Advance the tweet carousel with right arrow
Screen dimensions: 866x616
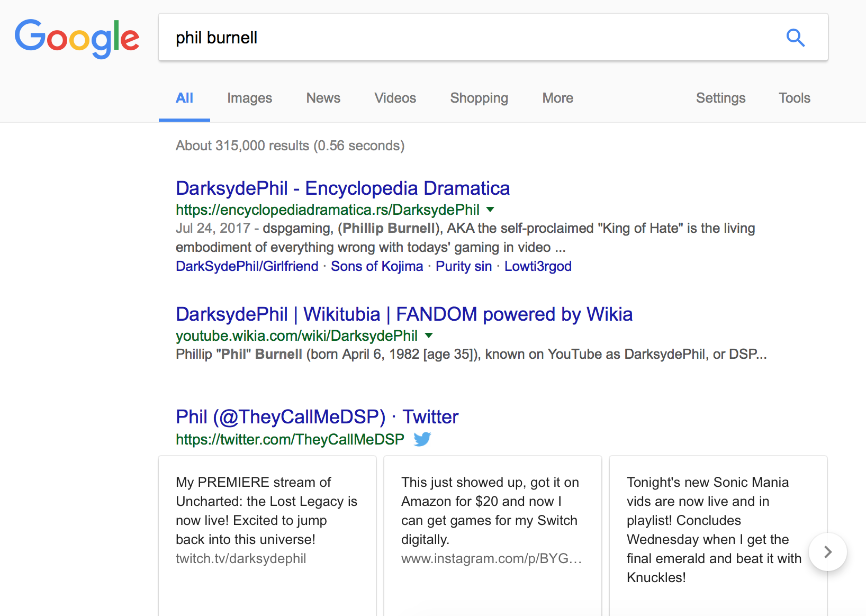pos(828,552)
